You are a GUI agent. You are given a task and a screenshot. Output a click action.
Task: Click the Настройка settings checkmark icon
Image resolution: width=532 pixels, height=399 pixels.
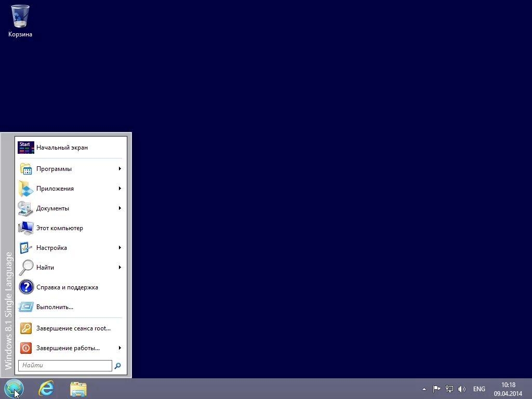pos(26,248)
